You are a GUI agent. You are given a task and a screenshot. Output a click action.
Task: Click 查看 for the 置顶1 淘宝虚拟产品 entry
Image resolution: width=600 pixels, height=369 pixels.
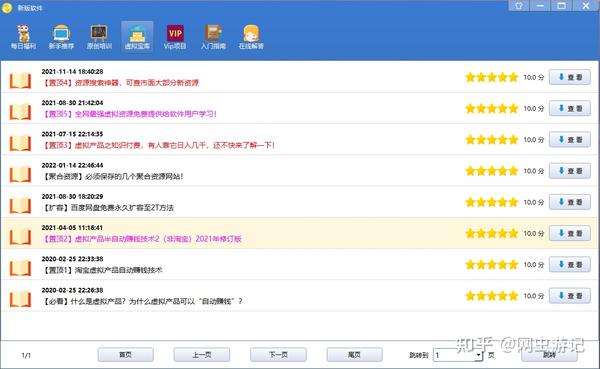pos(570,265)
